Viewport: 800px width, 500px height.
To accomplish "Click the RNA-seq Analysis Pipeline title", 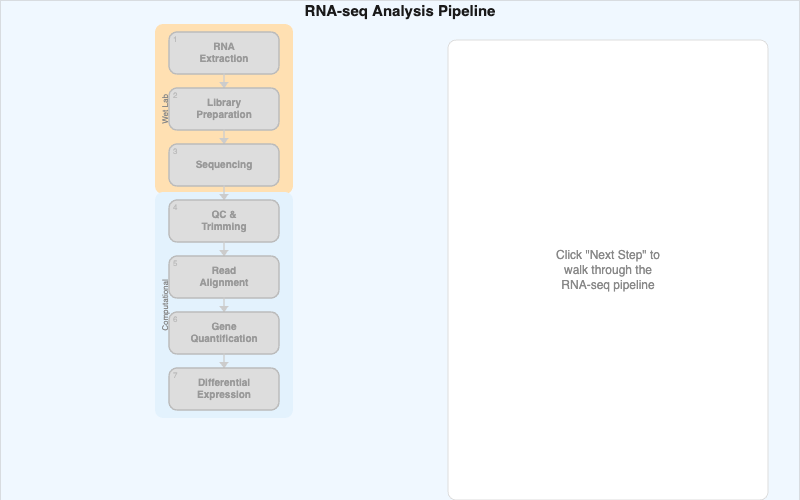I will point(400,12).
